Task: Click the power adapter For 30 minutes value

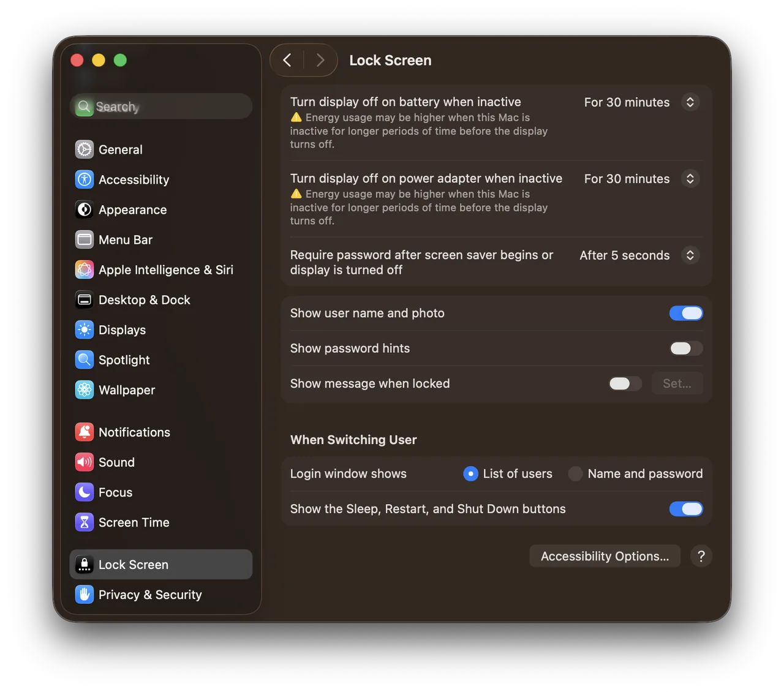Action: click(627, 179)
